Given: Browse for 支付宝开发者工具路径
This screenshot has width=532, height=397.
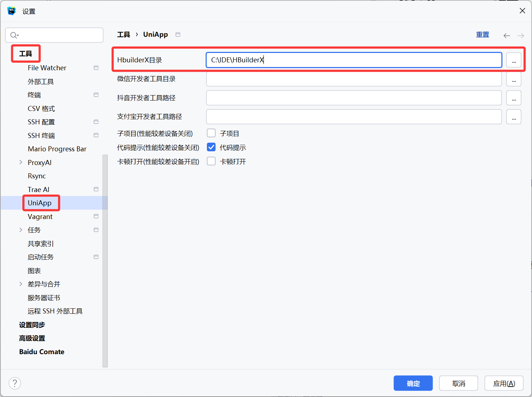Looking at the screenshot, I should (x=514, y=117).
